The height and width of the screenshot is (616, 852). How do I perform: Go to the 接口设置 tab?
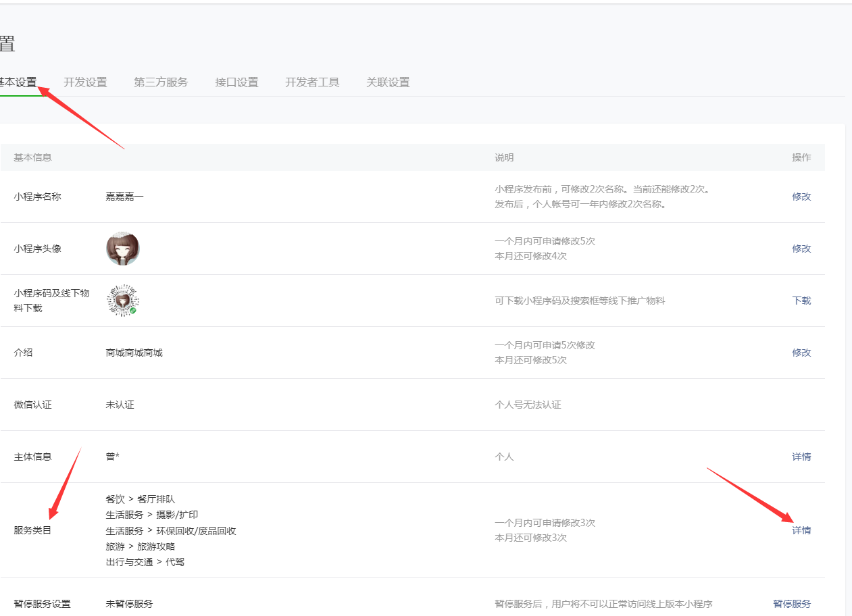[x=236, y=82]
